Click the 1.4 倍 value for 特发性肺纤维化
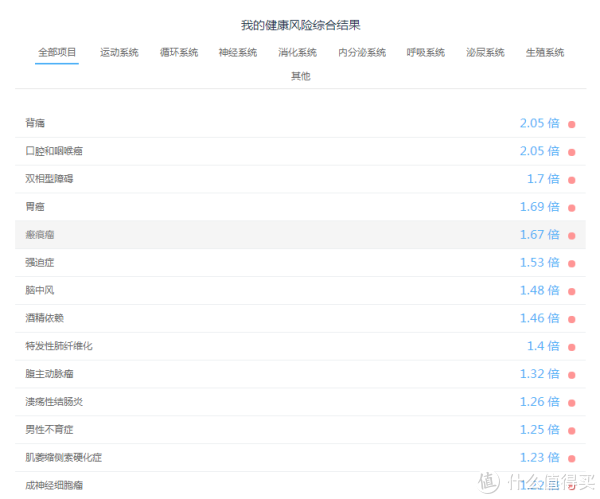Viewport: 600px width, 499px height. coord(543,346)
